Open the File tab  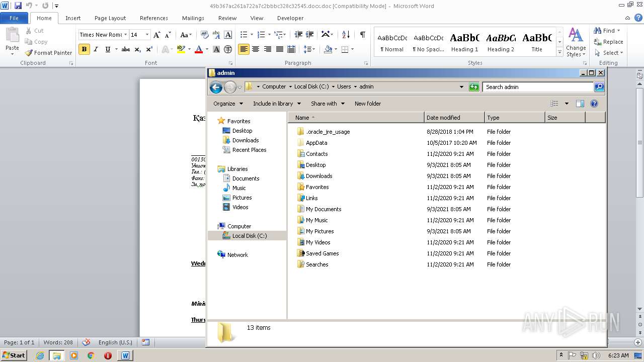point(14,18)
